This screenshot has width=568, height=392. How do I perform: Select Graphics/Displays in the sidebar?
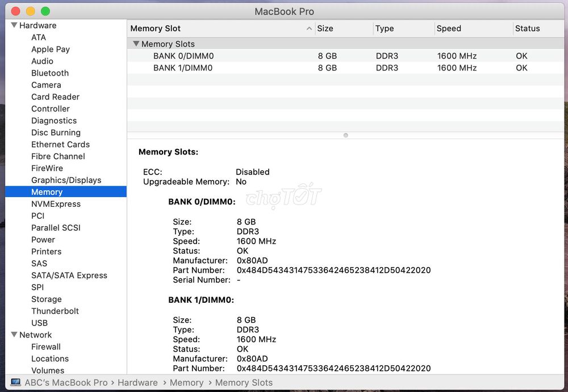click(x=66, y=181)
